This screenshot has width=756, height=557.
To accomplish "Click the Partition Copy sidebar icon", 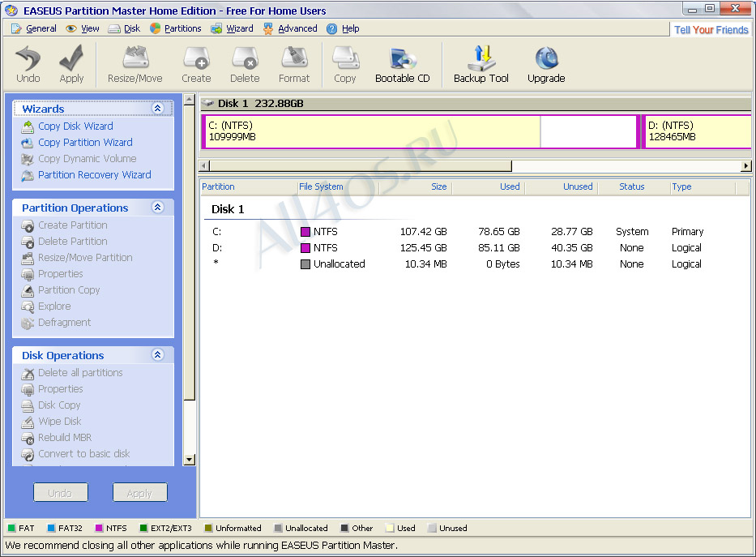I will pos(28,290).
